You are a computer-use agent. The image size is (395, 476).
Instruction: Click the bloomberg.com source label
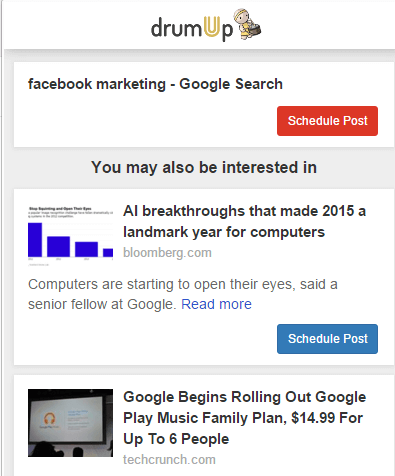coord(167,253)
